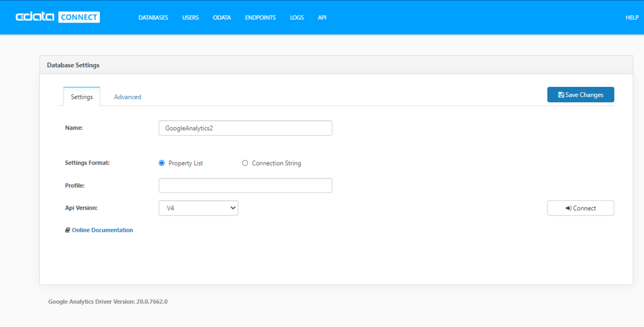View the LOGS page
644x327 pixels.
pos(297,18)
